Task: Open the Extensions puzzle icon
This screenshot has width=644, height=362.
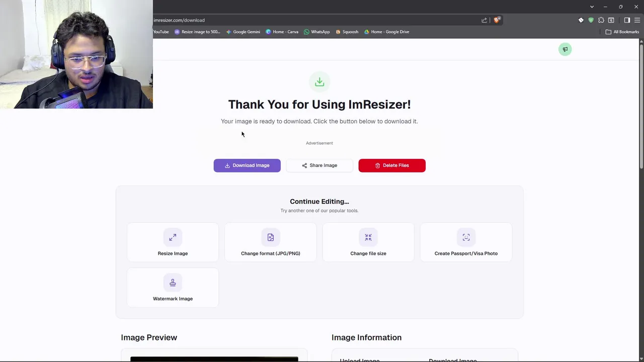Action: (601, 20)
